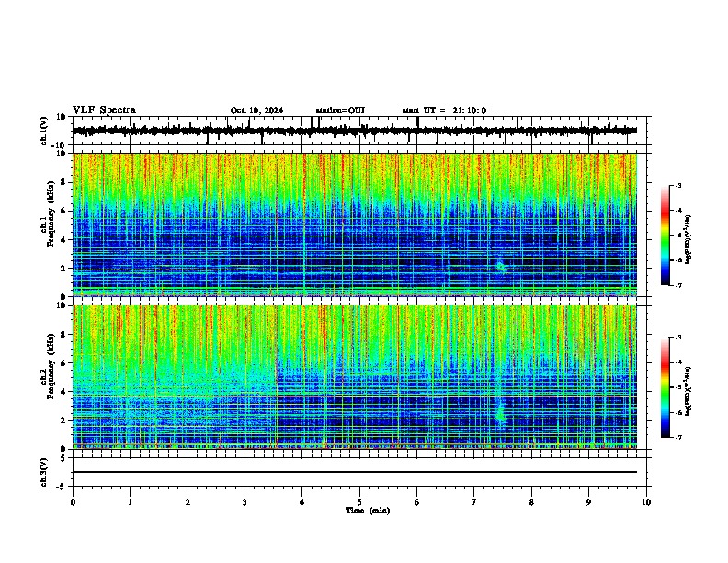Click tick label "0" on the Time axis
The height and width of the screenshot is (563, 728).
point(73,502)
